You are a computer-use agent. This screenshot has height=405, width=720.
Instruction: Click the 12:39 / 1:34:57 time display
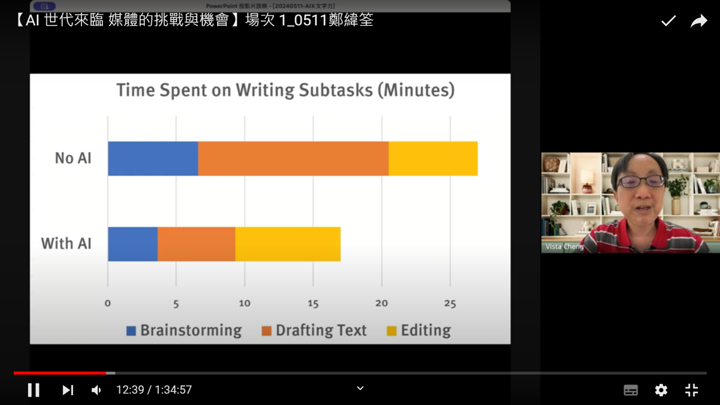(x=154, y=390)
